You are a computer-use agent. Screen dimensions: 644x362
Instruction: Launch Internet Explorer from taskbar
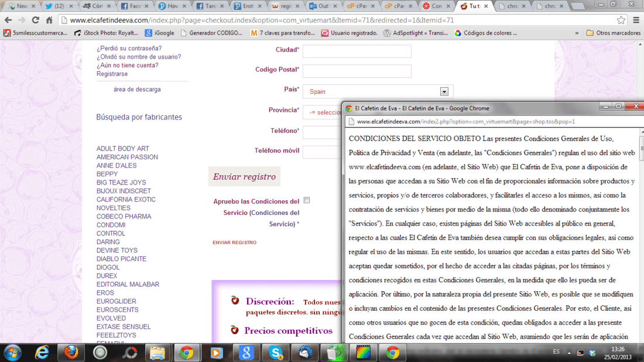click(x=42, y=353)
